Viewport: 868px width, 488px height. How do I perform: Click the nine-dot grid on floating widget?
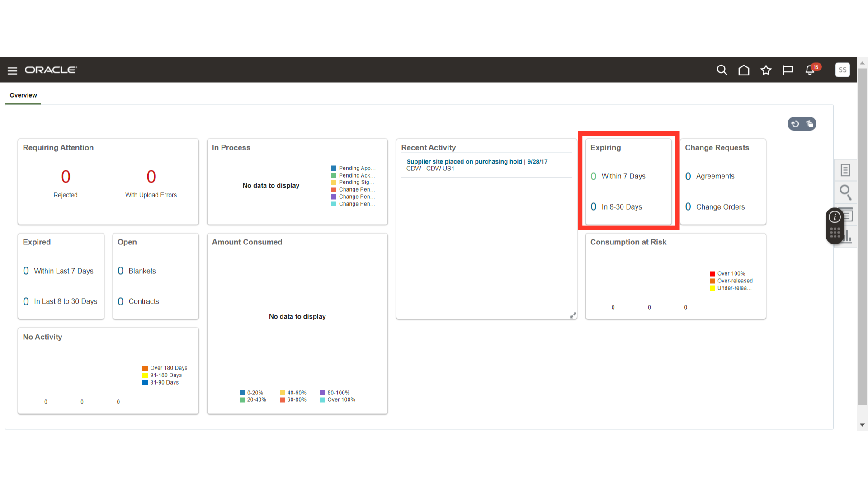(835, 233)
